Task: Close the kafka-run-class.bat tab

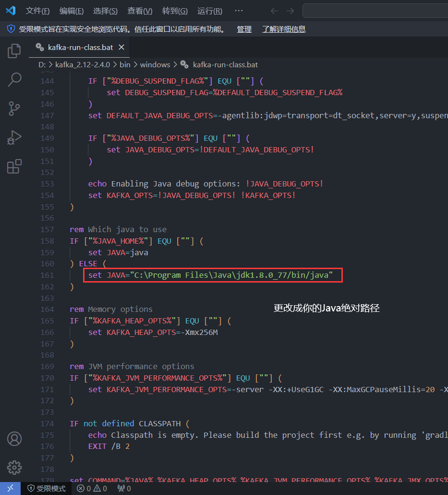Action: (x=121, y=48)
